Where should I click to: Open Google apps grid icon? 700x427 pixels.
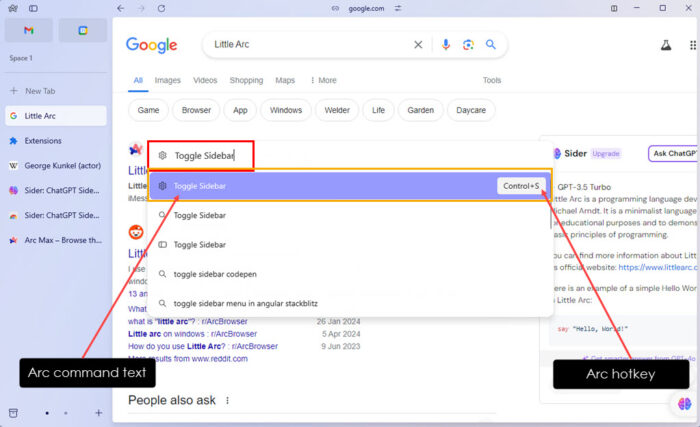[x=692, y=45]
